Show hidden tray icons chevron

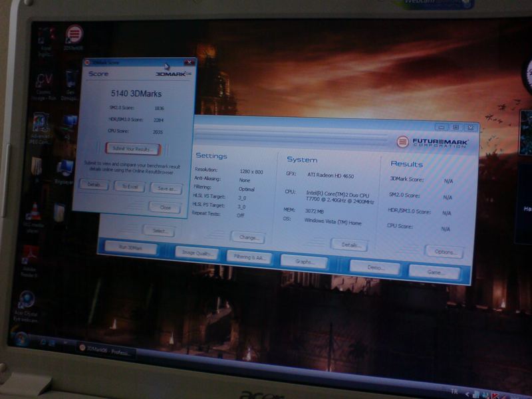pyautogui.click(x=467, y=394)
